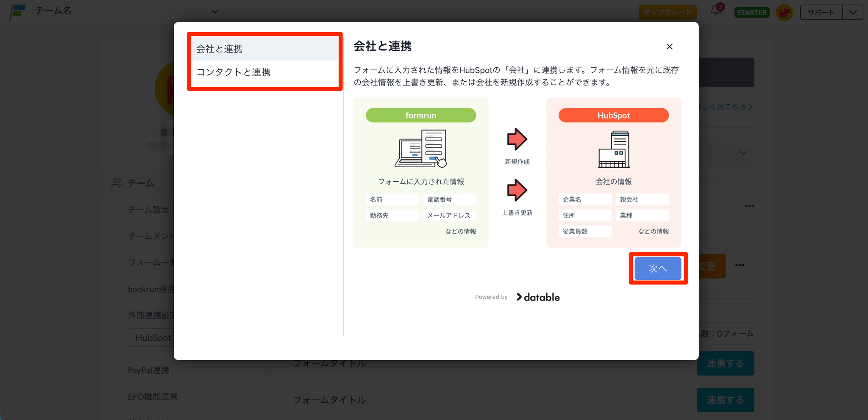Click the 勤務先 field tag
868x420 pixels.
click(x=392, y=216)
